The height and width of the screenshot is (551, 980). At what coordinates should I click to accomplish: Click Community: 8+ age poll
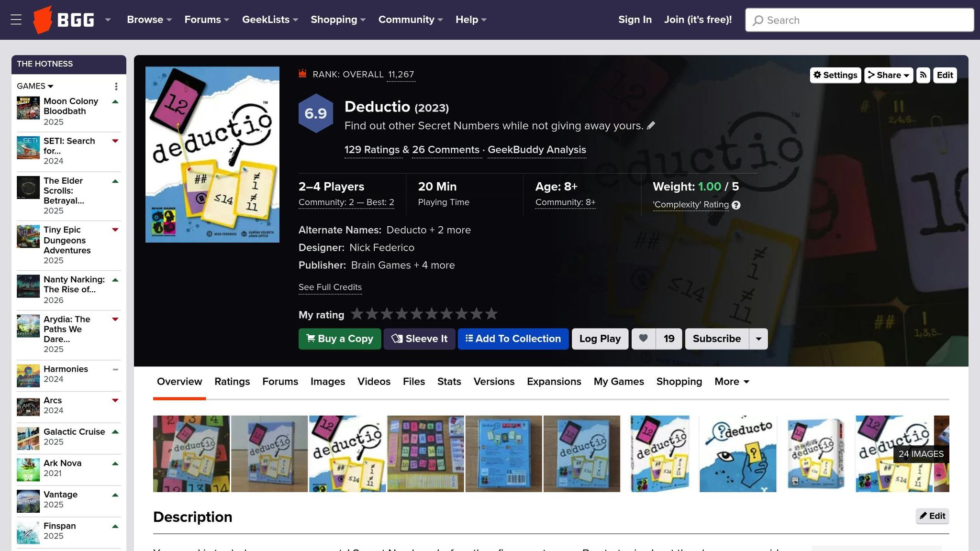click(566, 202)
